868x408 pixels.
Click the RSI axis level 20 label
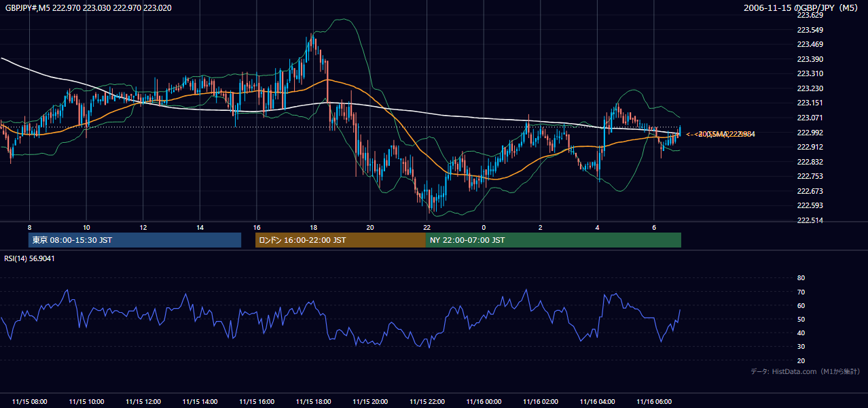801,360
